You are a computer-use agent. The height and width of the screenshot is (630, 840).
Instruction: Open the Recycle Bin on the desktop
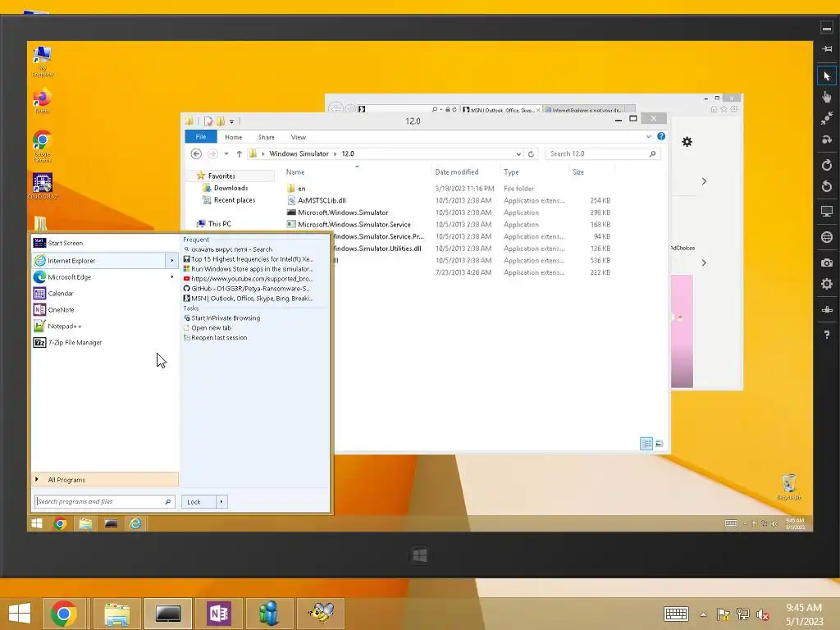(x=788, y=487)
